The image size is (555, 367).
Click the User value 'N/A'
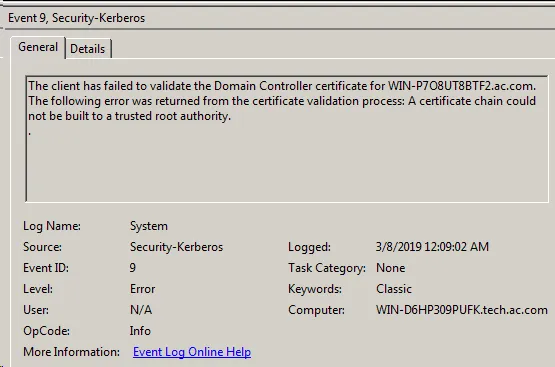141,310
